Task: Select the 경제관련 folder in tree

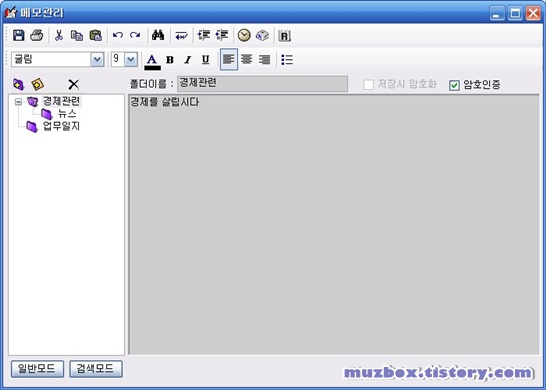Action: [61, 101]
